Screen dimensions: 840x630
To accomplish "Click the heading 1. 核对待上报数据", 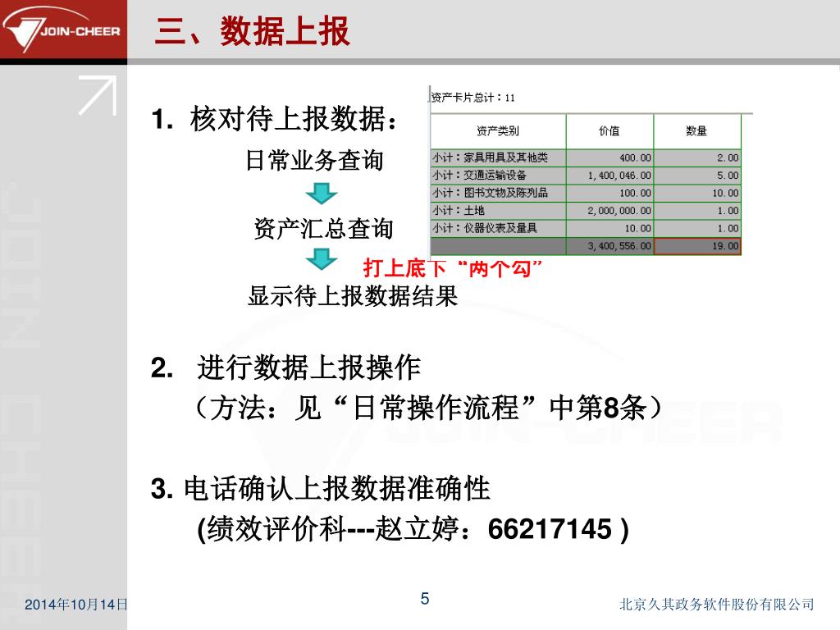I will (x=275, y=118).
